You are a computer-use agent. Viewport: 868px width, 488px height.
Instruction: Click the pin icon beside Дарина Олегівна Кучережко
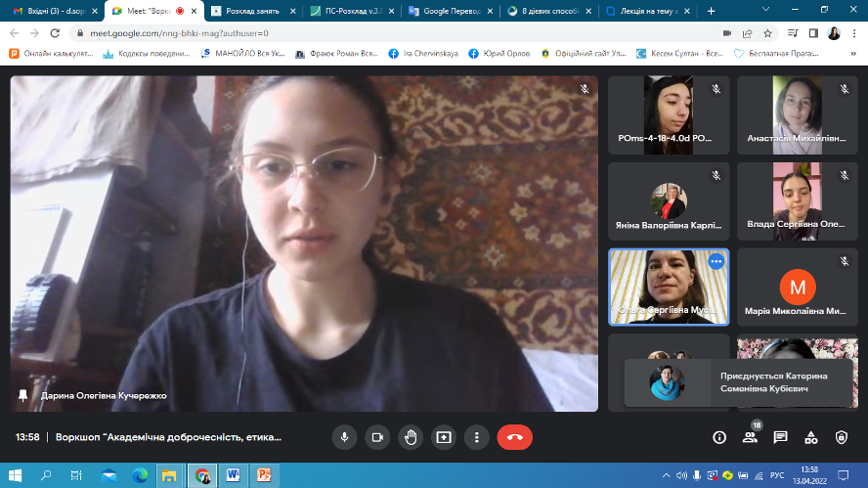[x=22, y=395]
